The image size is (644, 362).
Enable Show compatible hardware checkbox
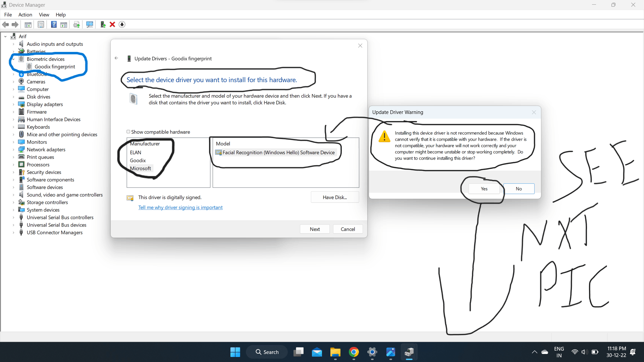[128, 132]
